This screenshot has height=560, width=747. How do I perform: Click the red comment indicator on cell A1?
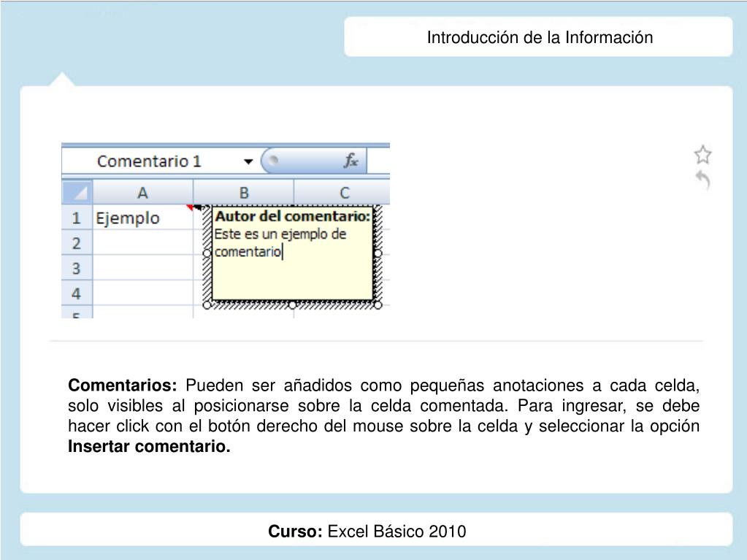pos(190,207)
